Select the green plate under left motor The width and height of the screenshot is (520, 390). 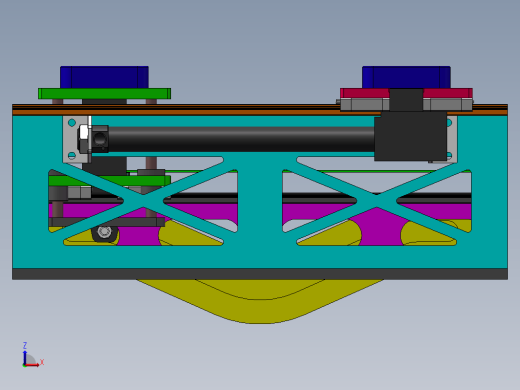pyautogui.click(x=104, y=93)
